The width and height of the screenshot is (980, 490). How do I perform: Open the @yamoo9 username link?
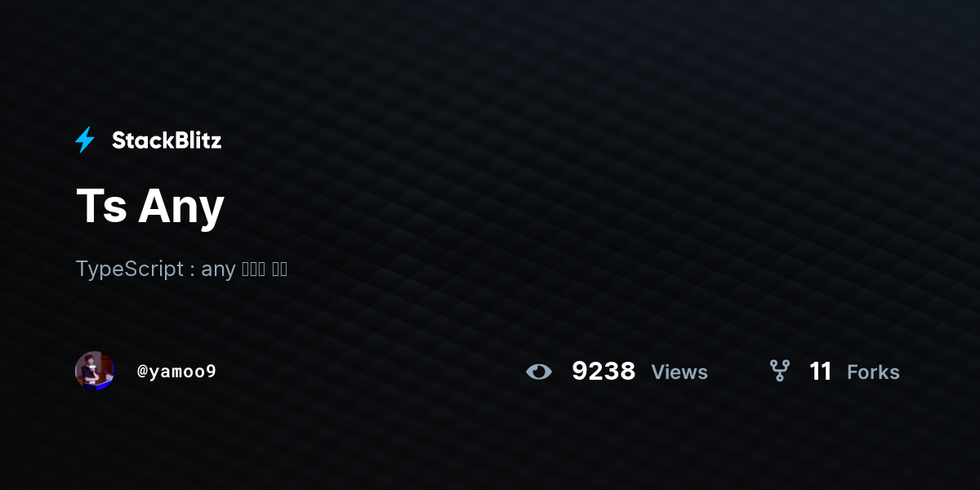(x=176, y=372)
